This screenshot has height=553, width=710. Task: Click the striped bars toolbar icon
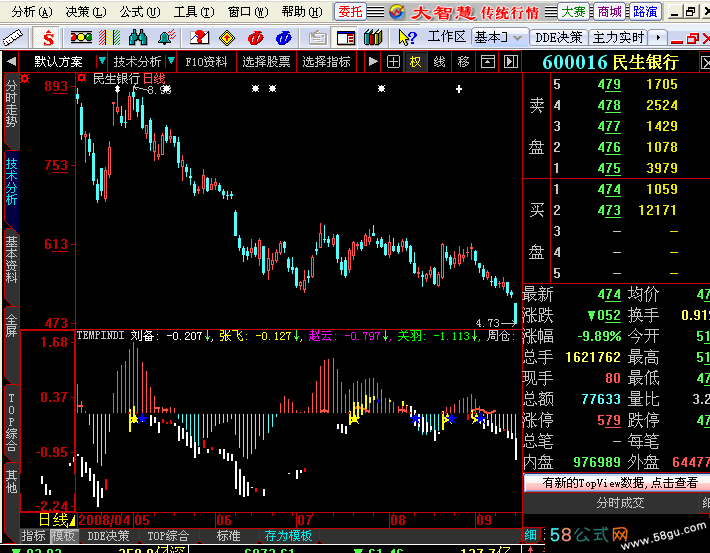tap(110, 38)
